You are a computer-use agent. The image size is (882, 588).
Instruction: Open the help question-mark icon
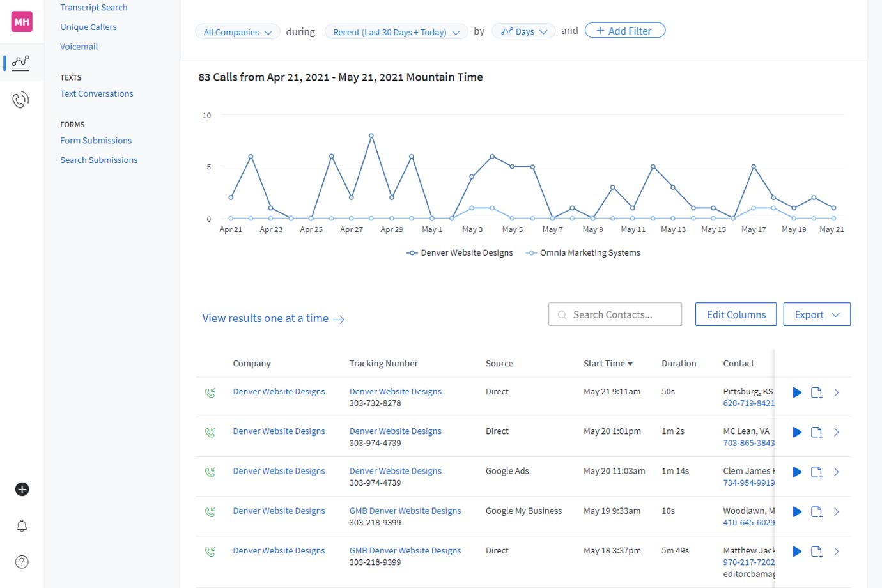click(x=22, y=562)
